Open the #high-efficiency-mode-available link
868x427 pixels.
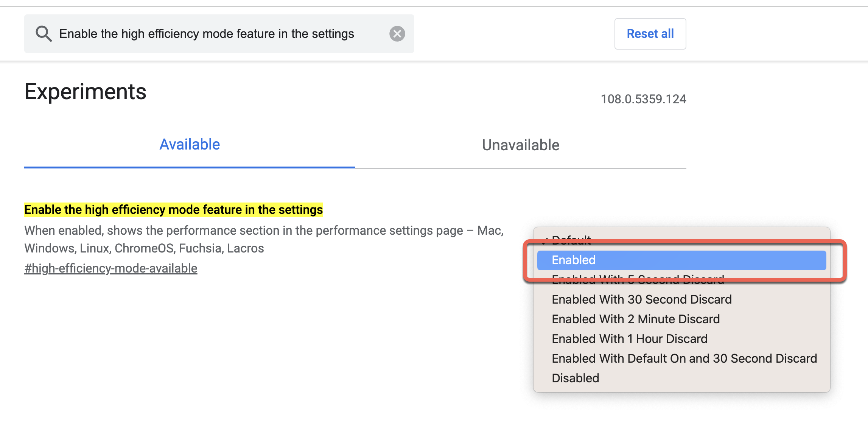[111, 268]
